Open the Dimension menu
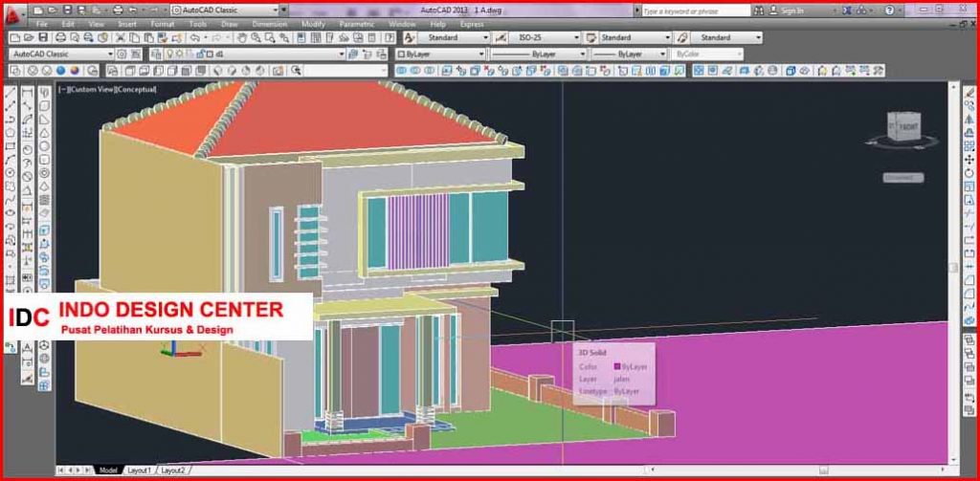The height and width of the screenshot is (481, 980). pos(269,24)
